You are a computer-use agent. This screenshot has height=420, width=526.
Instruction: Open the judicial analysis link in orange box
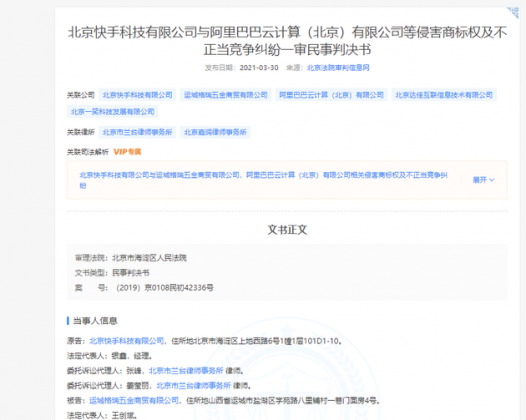(x=263, y=180)
